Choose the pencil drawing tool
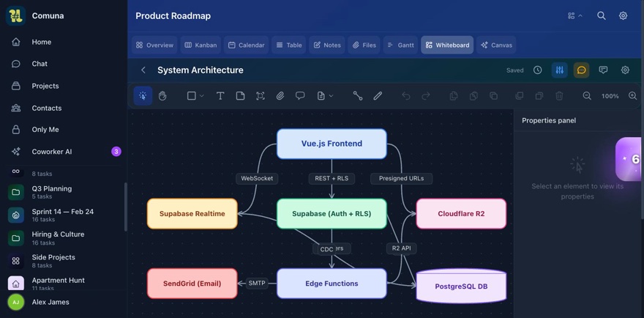This screenshot has width=644, height=318. pyautogui.click(x=378, y=96)
